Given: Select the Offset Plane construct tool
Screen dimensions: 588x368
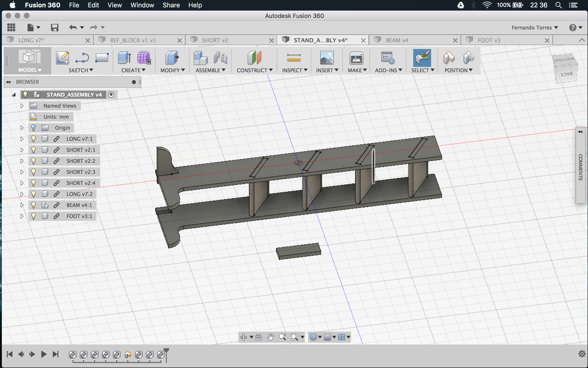Looking at the screenshot, I should point(254,58).
